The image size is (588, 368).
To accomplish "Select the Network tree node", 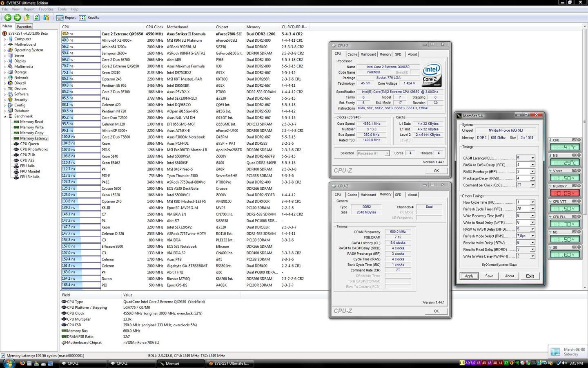I will click(x=21, y=78).
